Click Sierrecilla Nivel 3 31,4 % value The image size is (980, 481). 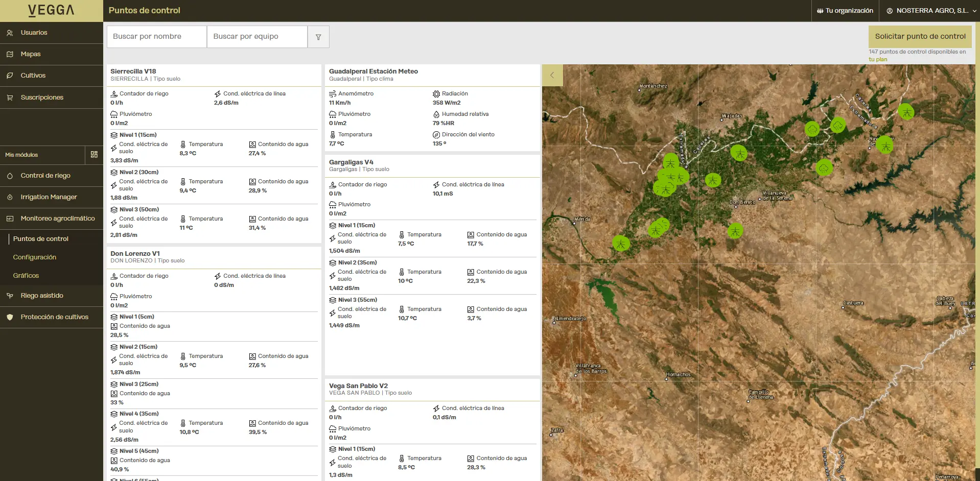pos(257,228)
